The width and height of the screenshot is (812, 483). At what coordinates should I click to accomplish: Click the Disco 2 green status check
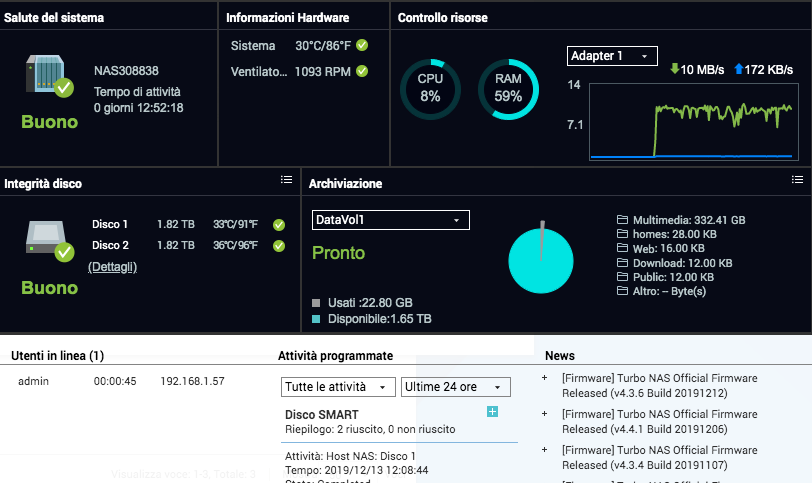[279, 246]
